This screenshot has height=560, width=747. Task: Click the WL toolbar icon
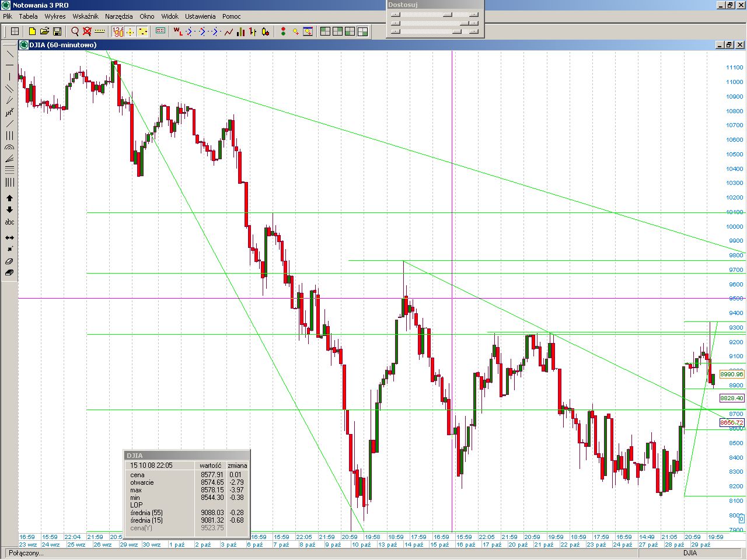coord(178,32)
